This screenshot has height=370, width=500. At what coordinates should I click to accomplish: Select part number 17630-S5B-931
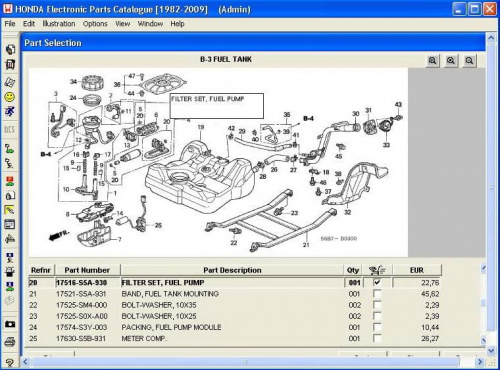pyautogui.click(x=81, y=338)
